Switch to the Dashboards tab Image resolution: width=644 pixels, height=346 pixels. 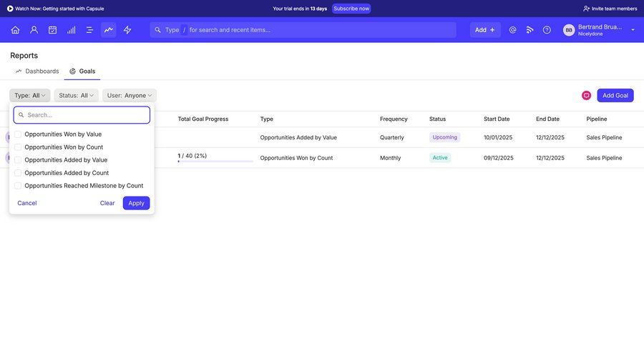[37, 71]
